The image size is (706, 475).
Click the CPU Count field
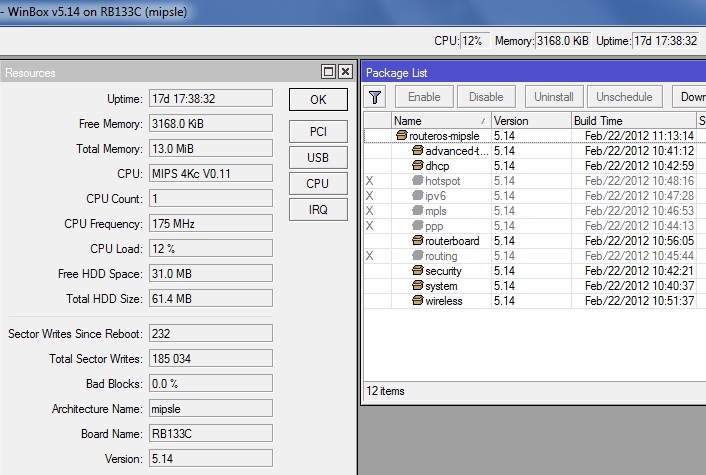tap(211, 199)
